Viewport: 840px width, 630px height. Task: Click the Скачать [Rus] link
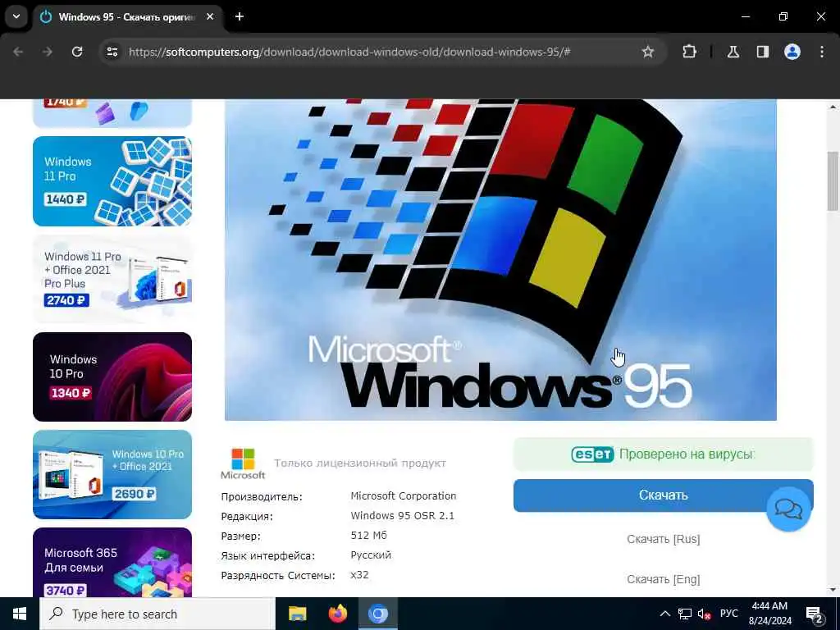coord(663,539)
